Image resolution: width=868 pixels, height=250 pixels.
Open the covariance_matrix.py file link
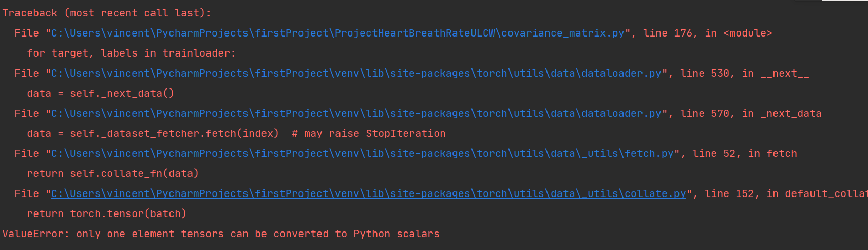(x=337, y=33)
